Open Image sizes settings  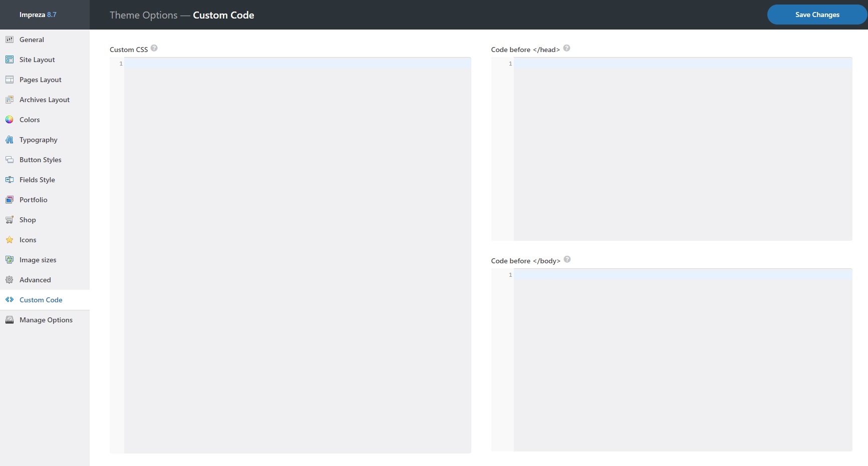(45, 260)
